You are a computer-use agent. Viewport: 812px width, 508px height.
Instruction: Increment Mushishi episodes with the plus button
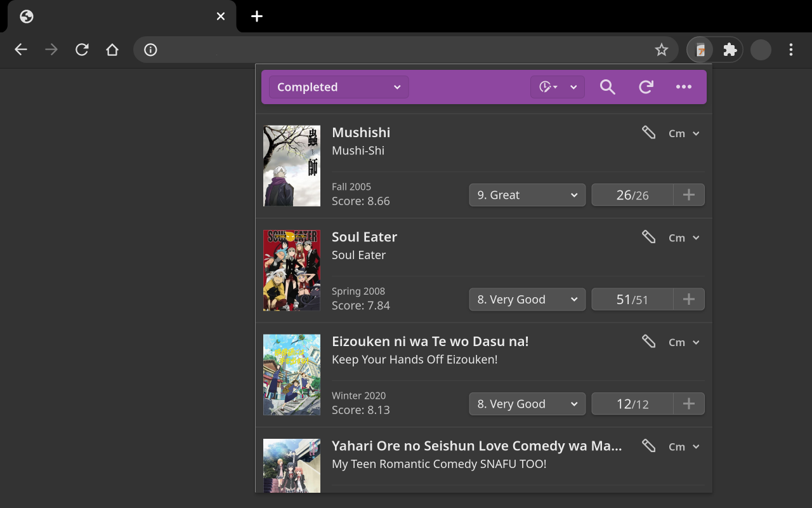pyautogui.click(x=689, y=195)
